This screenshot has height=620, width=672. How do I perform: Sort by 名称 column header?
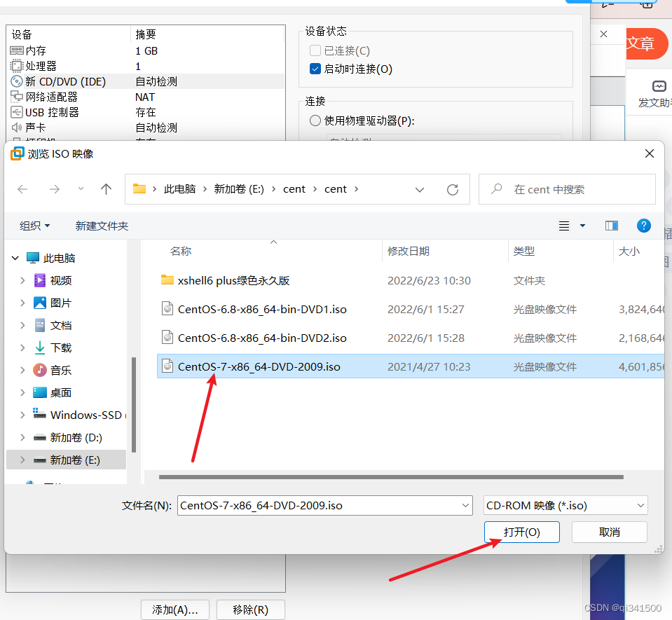(x=180, y=251)
